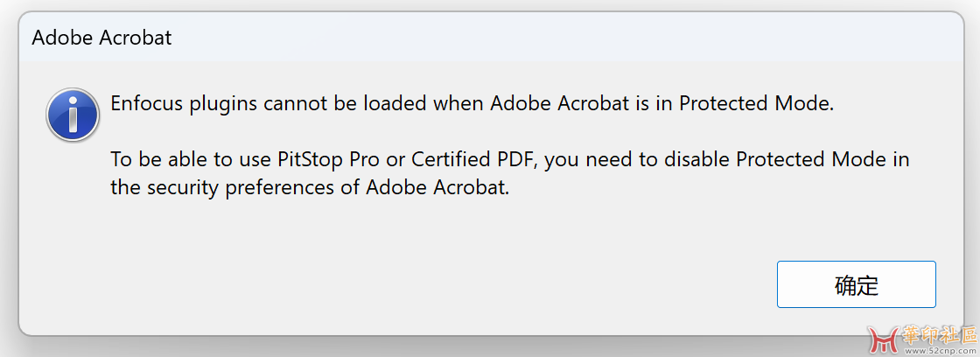Viewport: 980px width, 357px height.
Task: Click the empty title bar area right of the title
Action: (563, 38)
